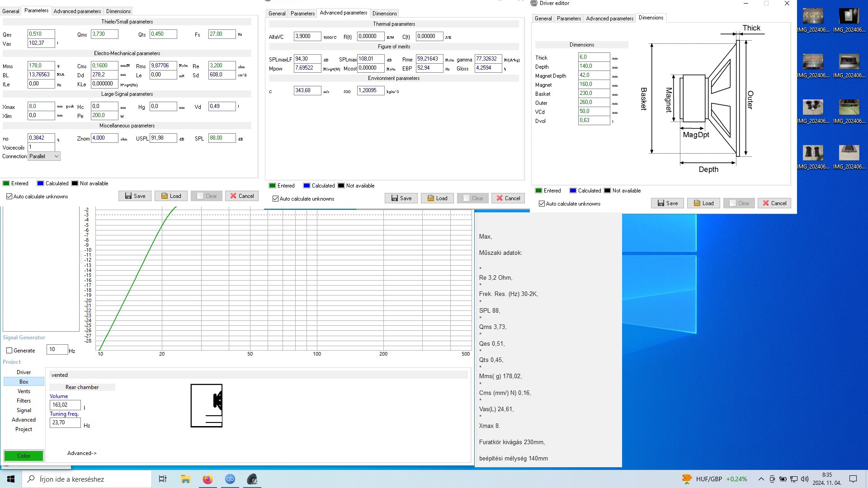Open the Connection Parallel dropdown
The image size is (868, 488).
[44, 156]
